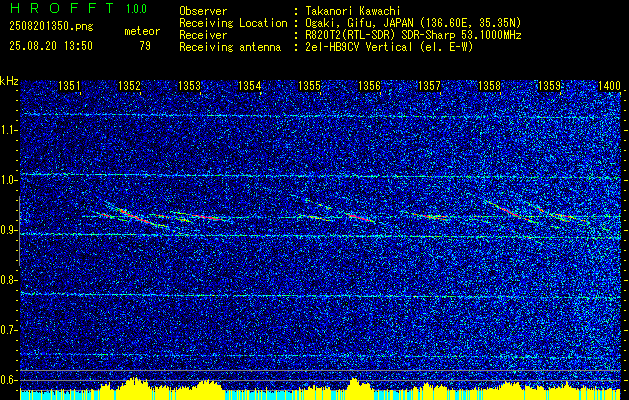This screenshot has width=629, height=400.
Task: Click the 1358 time marker
Action: coord(489,86)
